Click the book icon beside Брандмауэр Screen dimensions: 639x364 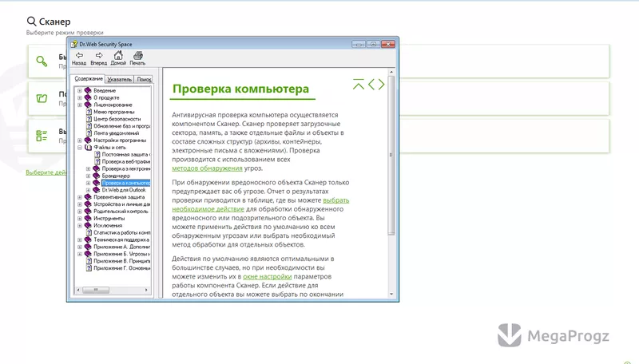tap(96, 176)
